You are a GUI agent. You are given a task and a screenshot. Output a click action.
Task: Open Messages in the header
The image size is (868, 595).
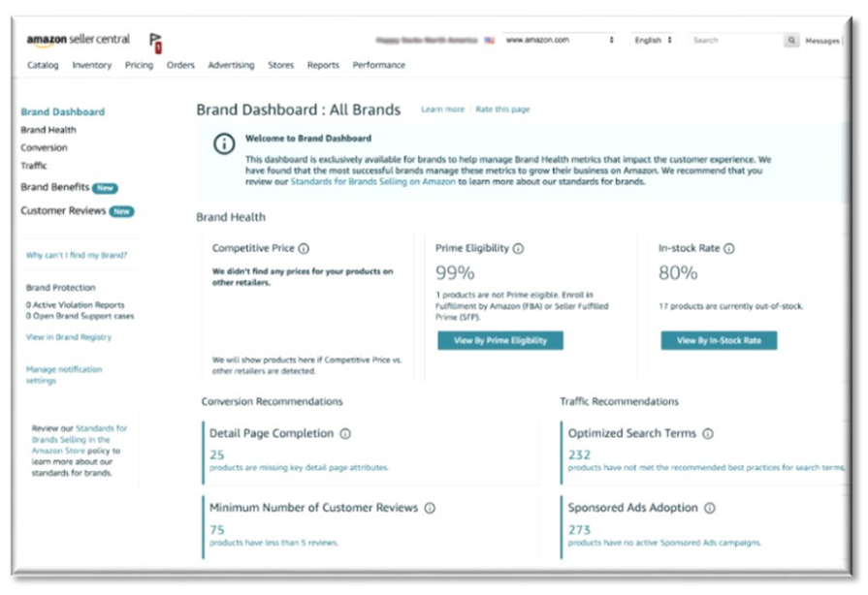(822, 41)
